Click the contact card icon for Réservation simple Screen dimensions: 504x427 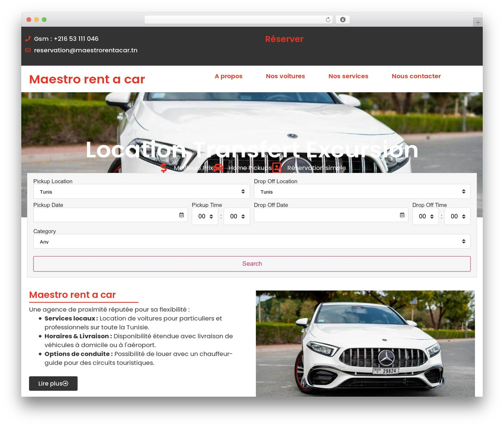click(x=277, y=168)
